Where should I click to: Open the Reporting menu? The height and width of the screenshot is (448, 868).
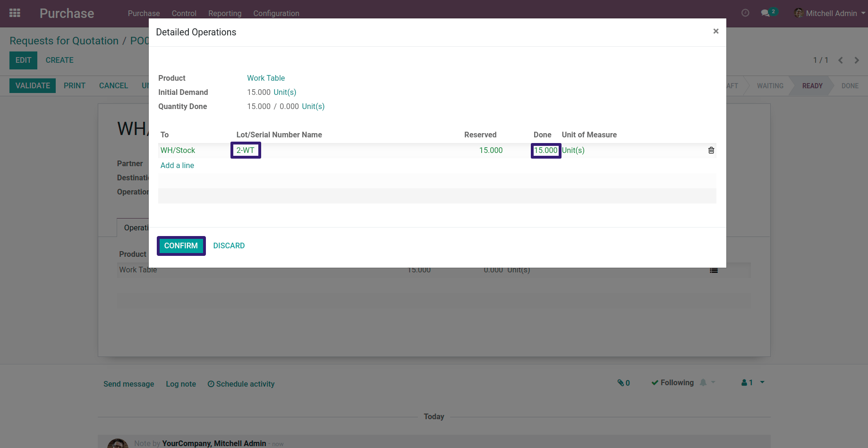(x=225, y=13)
